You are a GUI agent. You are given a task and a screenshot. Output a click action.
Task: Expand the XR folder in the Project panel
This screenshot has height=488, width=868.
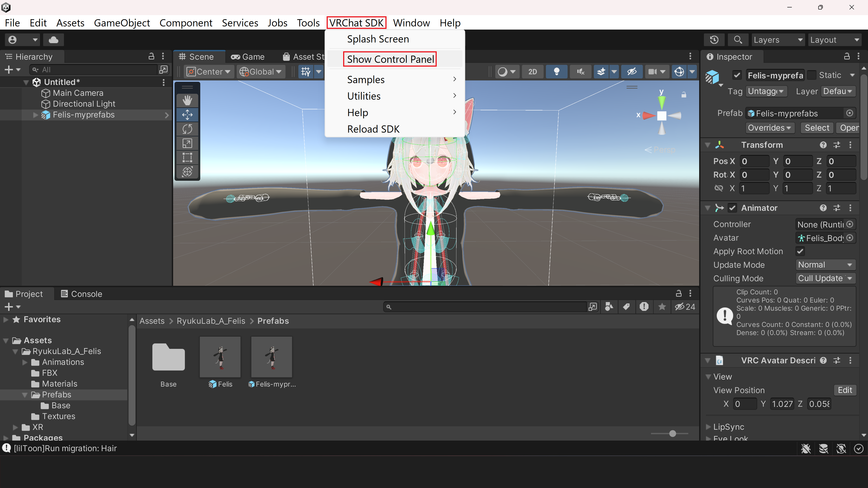pos(15,427)
